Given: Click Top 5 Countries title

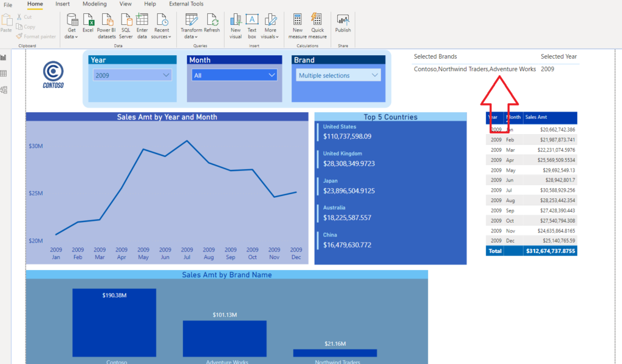Looking at the screenshot, I should pos(391,117).
